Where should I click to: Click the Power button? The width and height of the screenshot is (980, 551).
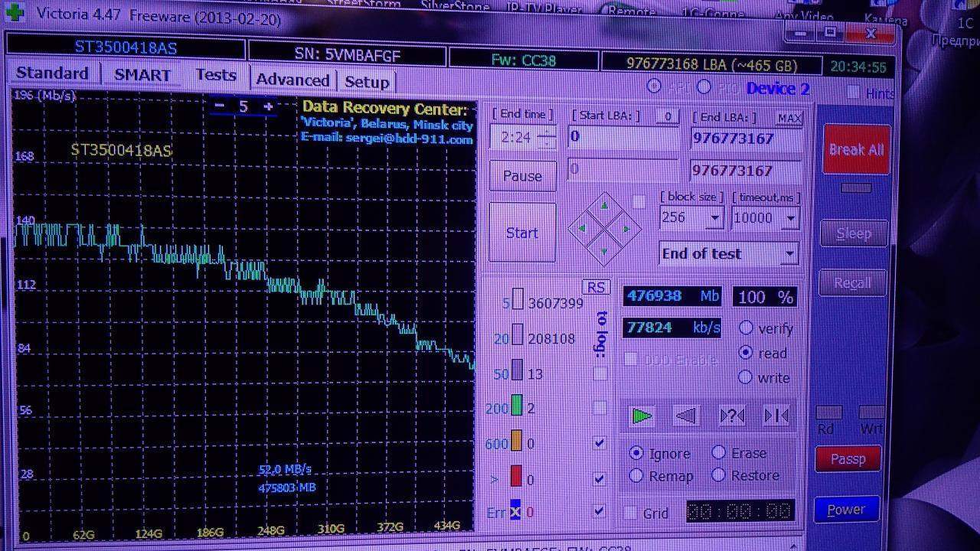click(x=846, y=510)
